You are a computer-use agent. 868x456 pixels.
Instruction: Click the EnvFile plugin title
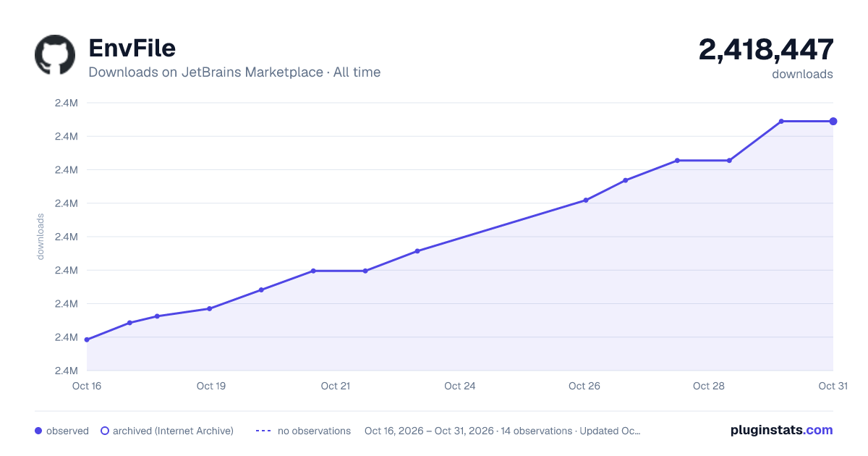[132, 48]
